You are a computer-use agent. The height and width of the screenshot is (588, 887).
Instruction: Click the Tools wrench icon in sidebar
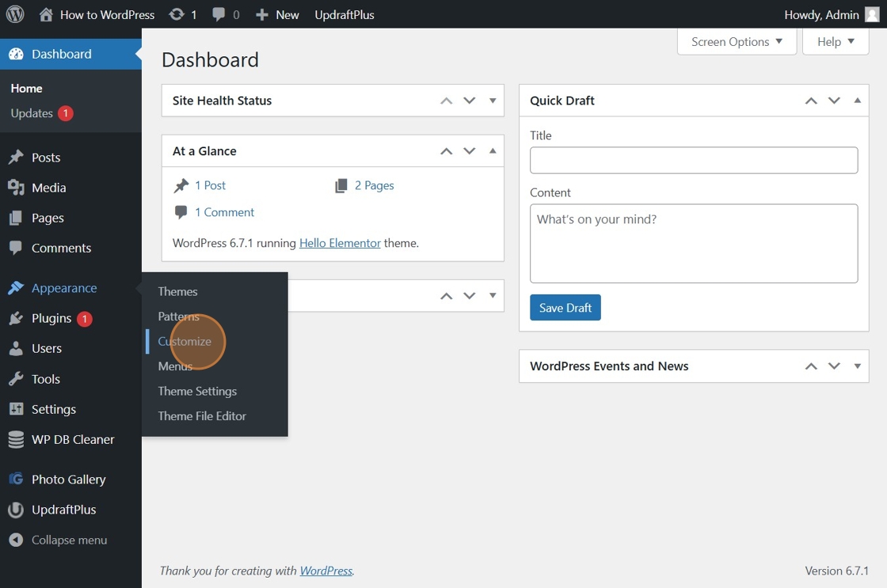pyautogui.click(x=17, y=379)
